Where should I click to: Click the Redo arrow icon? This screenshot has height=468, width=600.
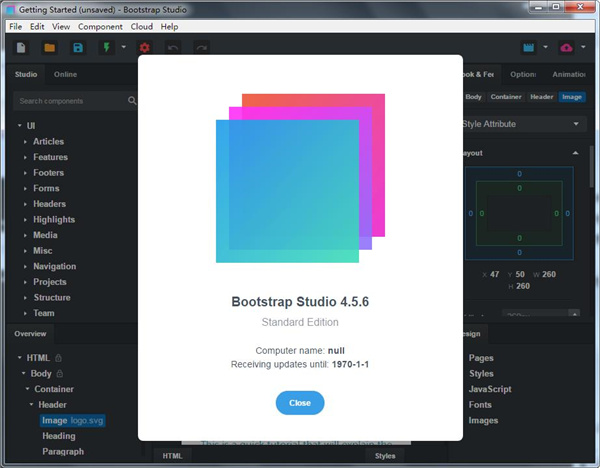pyautogui.click(x=202, y=48)
